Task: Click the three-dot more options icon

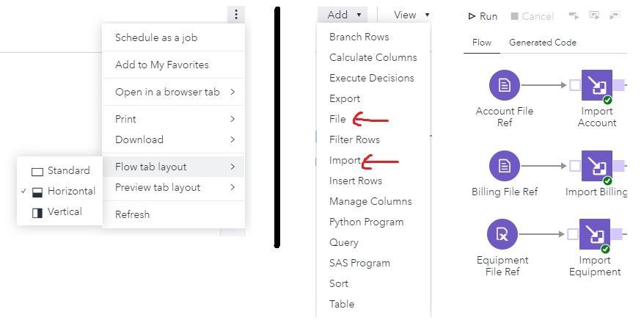Action: [x=235, y=14]
